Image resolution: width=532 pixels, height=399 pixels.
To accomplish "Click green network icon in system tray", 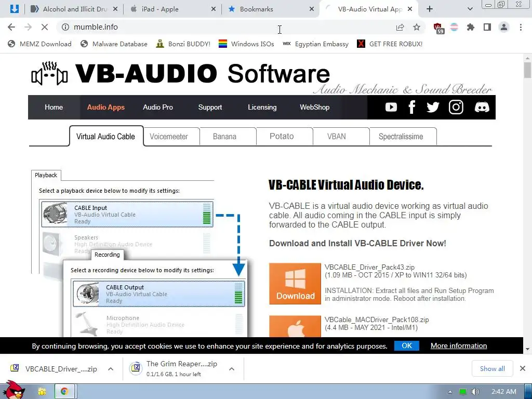I will 463,392.
